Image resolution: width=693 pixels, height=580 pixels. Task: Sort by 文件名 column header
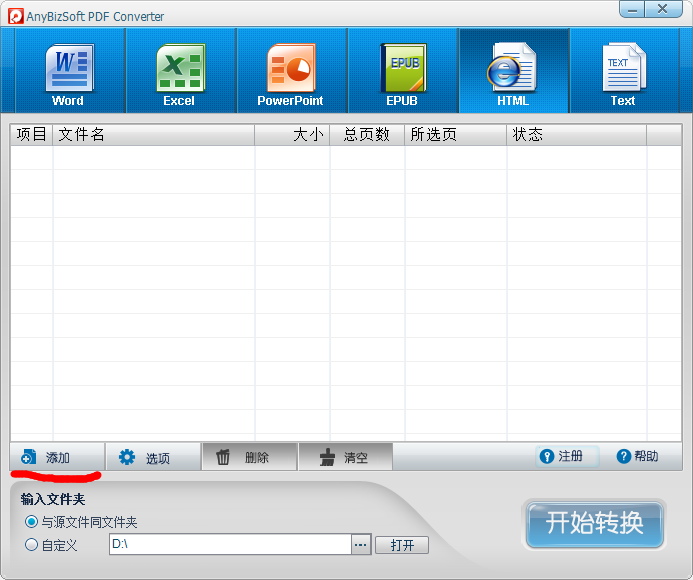(154, 134)
